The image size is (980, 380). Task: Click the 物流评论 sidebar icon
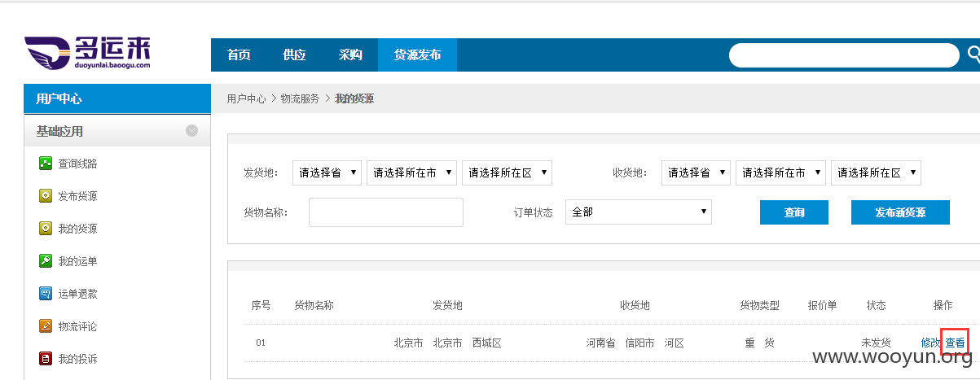point(46,326)
